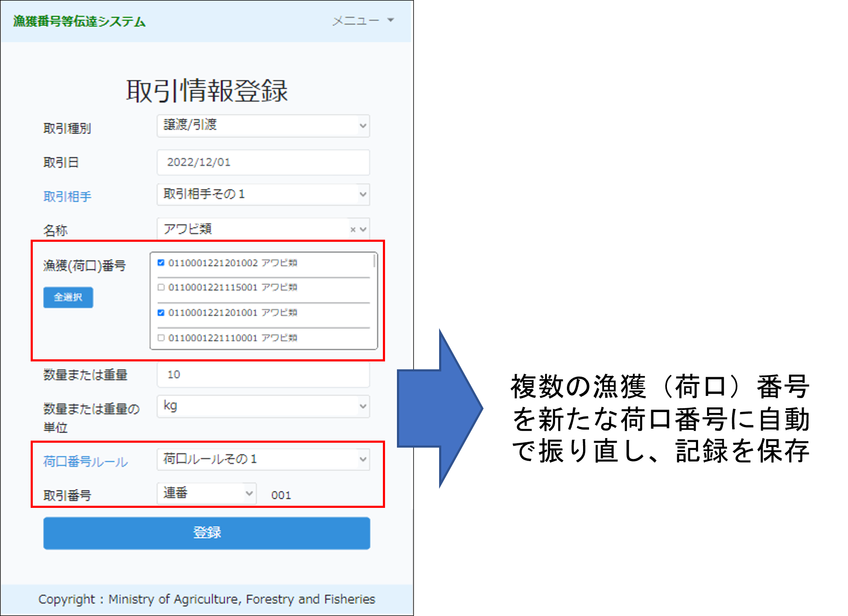The height and width of the screenshot is (616, 848).
Task: Open the メニュー dropdown in header
Action: click(x=363, y=20)
